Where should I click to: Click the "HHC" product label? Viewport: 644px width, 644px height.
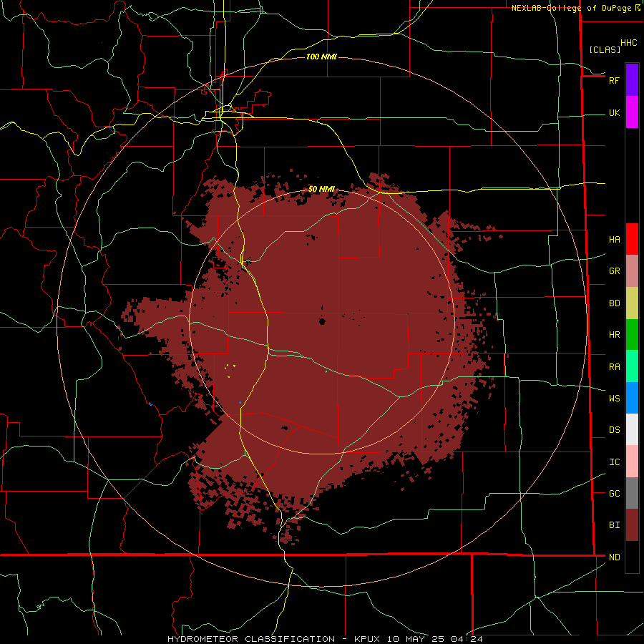pyautogui.click(x=628, y=43)
